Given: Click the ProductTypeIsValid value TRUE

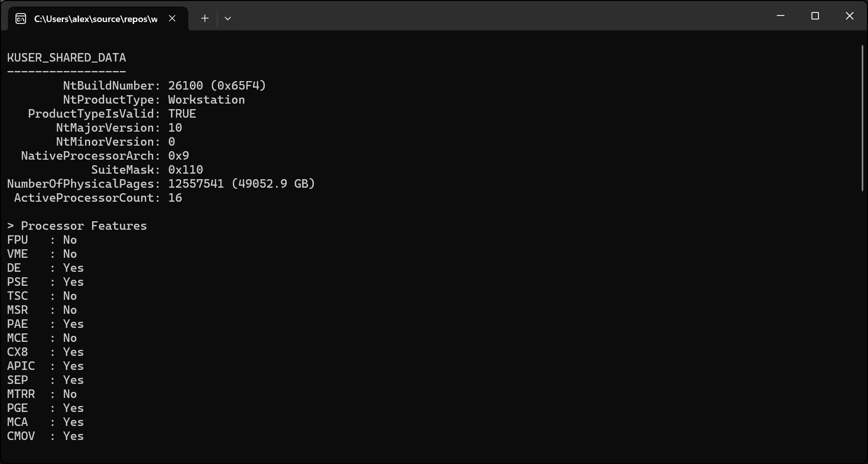Looking at the screenshot, I should [182, 114].
